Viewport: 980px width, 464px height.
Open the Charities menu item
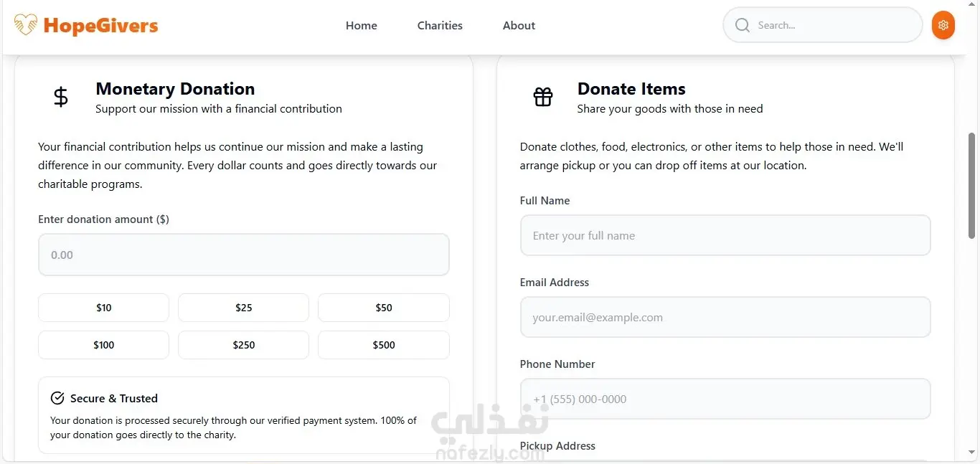[x=440, y=26]
